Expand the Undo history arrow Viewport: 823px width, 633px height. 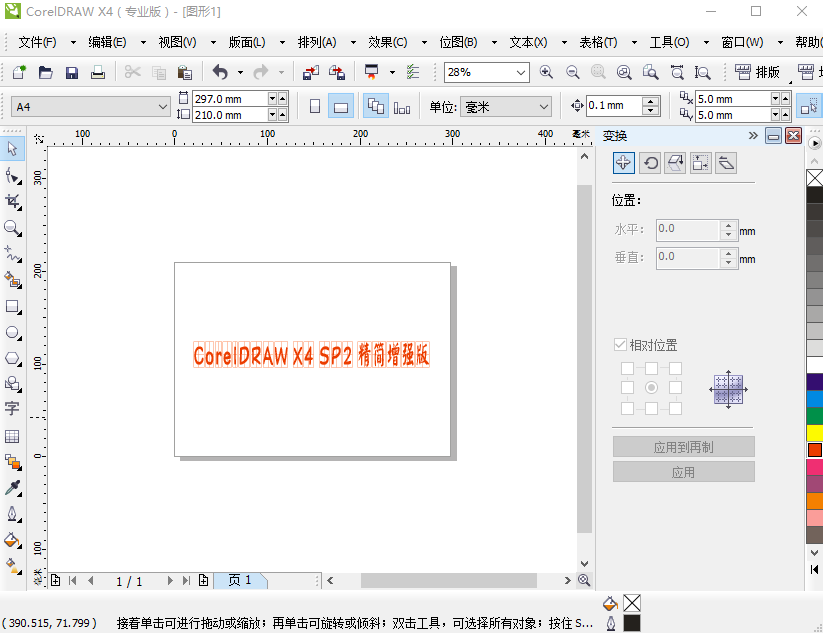[x=240, y=72]
